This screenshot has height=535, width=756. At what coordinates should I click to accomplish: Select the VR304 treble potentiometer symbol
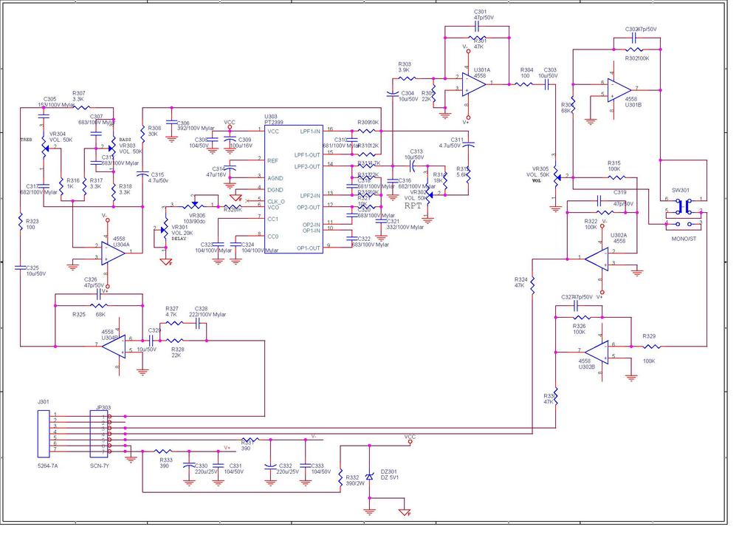[x=44, y=149]
